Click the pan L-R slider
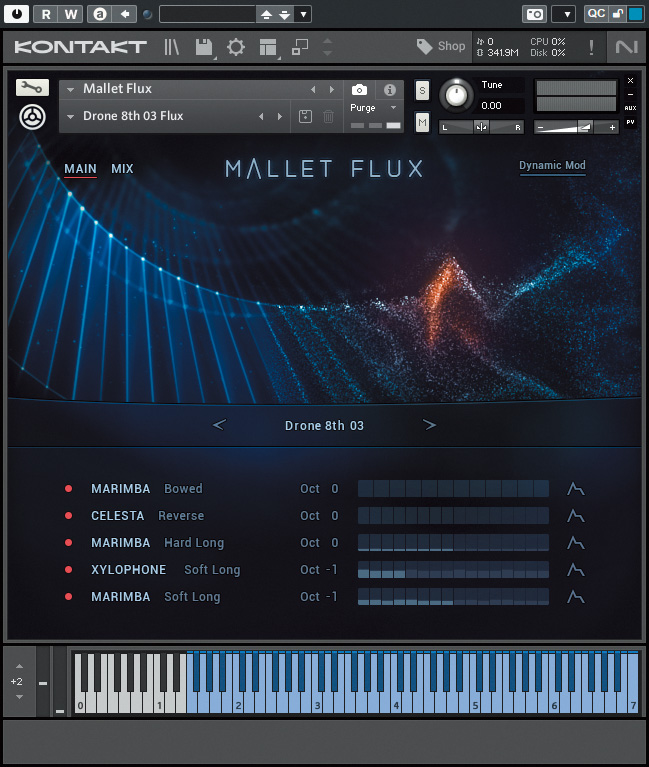 click(481, 127)
